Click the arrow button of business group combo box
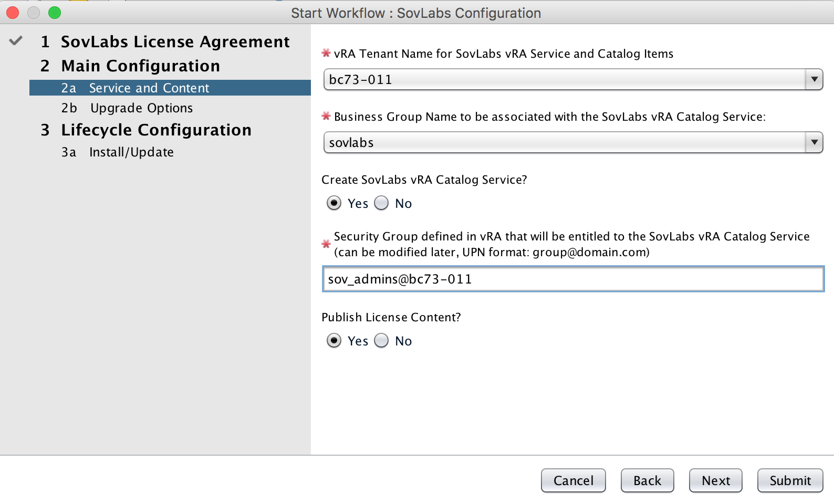This screenshot has width=834, height=504. click(814, 142)
